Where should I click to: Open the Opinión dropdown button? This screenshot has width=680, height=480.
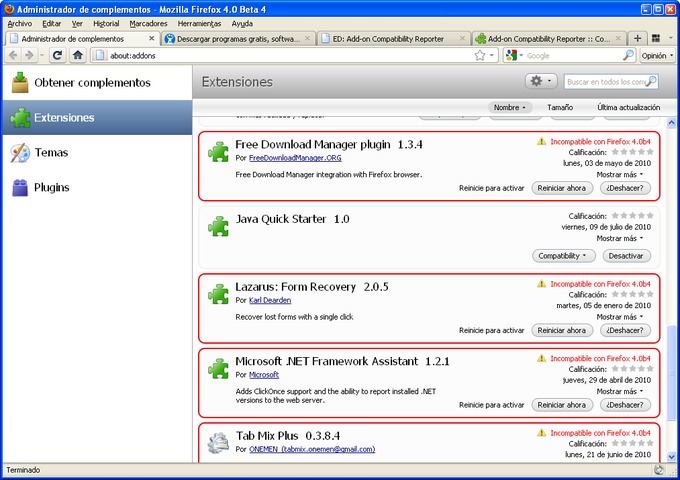click(x=657, y=56)
